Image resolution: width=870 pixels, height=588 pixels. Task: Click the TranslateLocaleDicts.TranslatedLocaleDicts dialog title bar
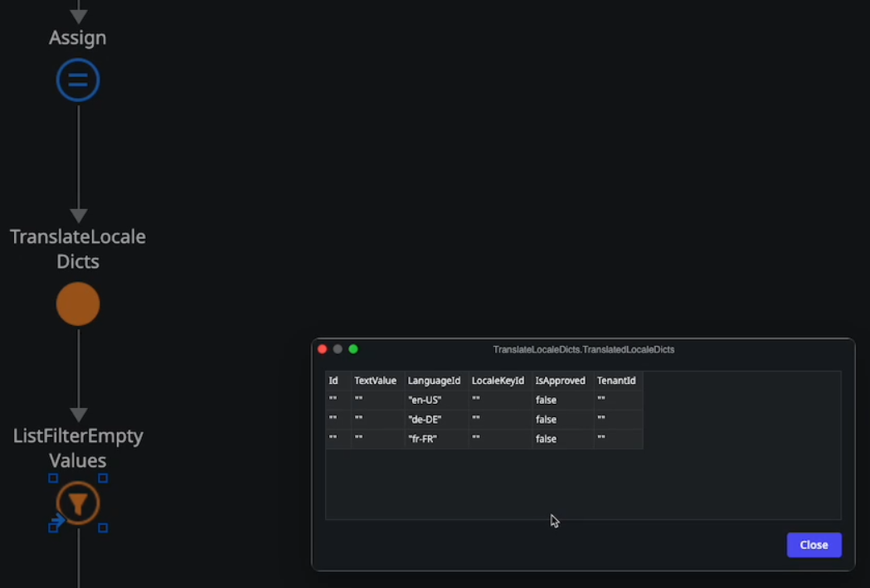(583, 349)
